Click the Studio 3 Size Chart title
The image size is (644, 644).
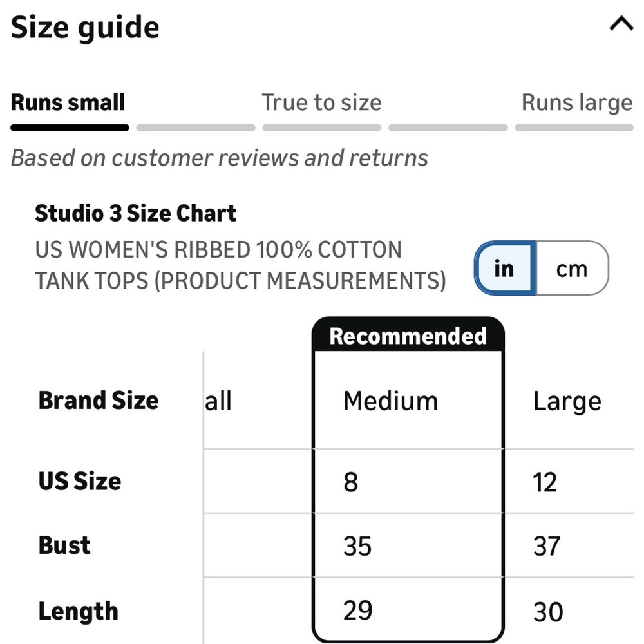pyautogui.click(x=135, y=213)
